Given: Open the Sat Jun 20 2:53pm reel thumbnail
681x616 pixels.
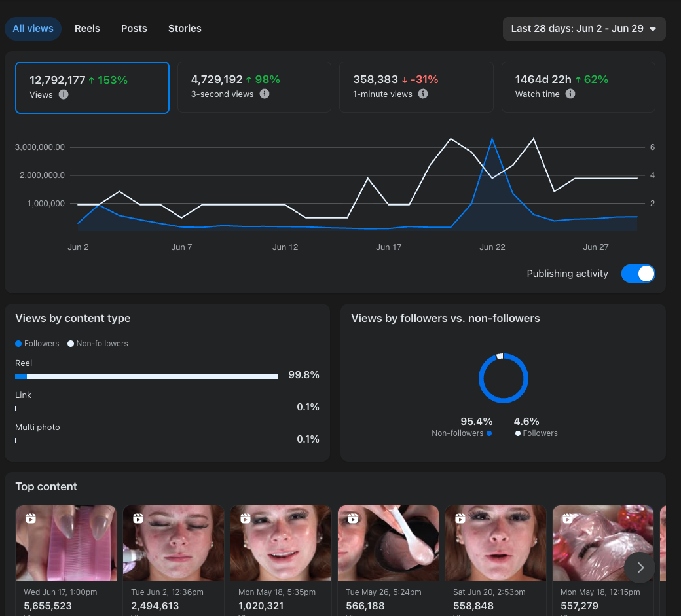Looking at the screenshot, I should click(496, 543).
